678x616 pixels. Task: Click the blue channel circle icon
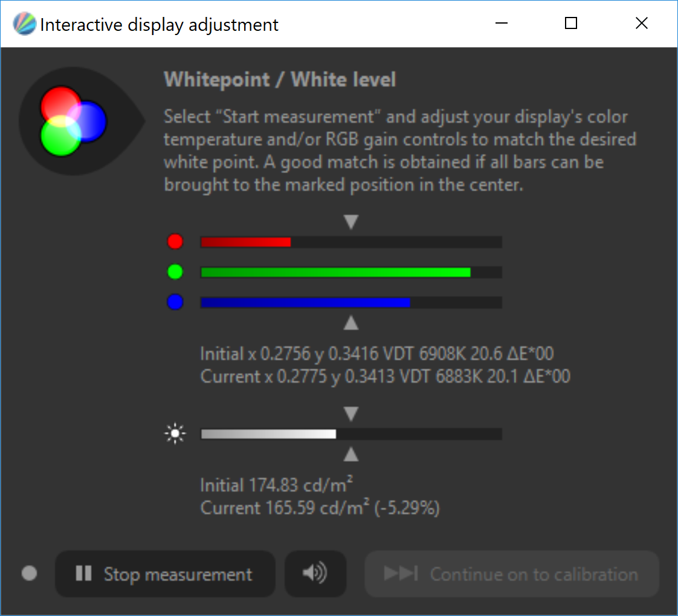click(175, 302)
